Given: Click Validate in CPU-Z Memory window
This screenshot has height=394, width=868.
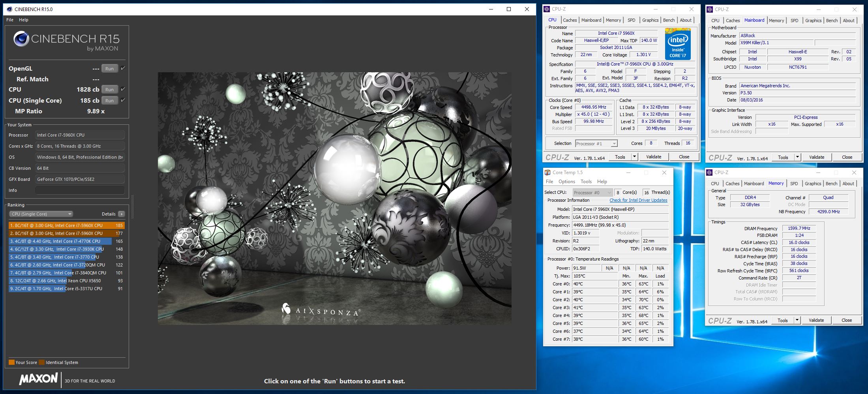Looking at the screenshot, I should pyautogui.click(x=816, y=320).
